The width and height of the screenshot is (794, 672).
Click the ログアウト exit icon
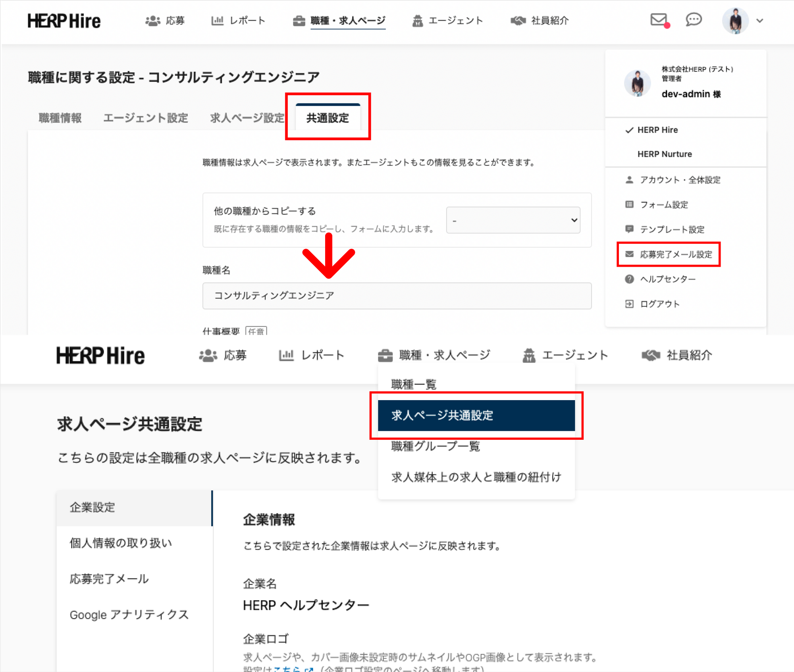[x=629, y=304]
